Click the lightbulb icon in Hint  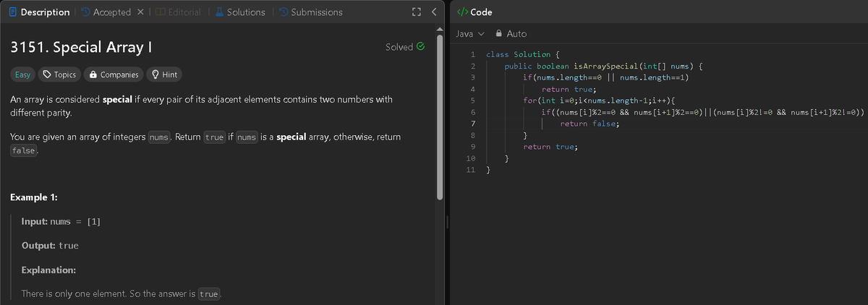click(155, 74)
